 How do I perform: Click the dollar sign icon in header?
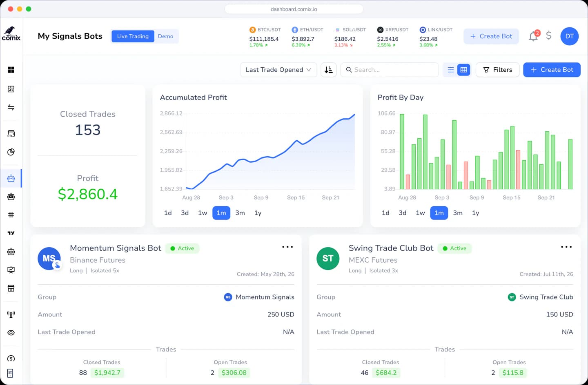point(549,36)
